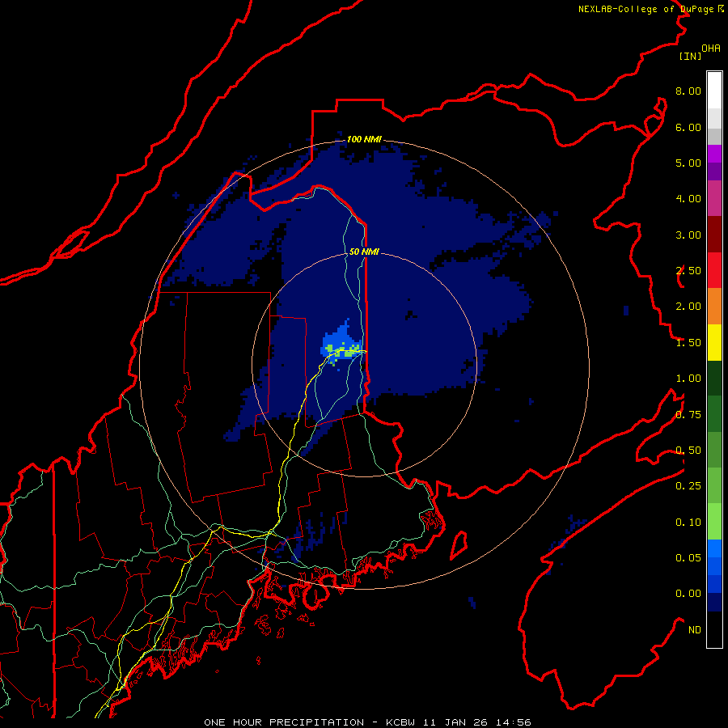728x728 pixels.
Task: Click the 2.00 legend value
Action: tap(688, 307)
